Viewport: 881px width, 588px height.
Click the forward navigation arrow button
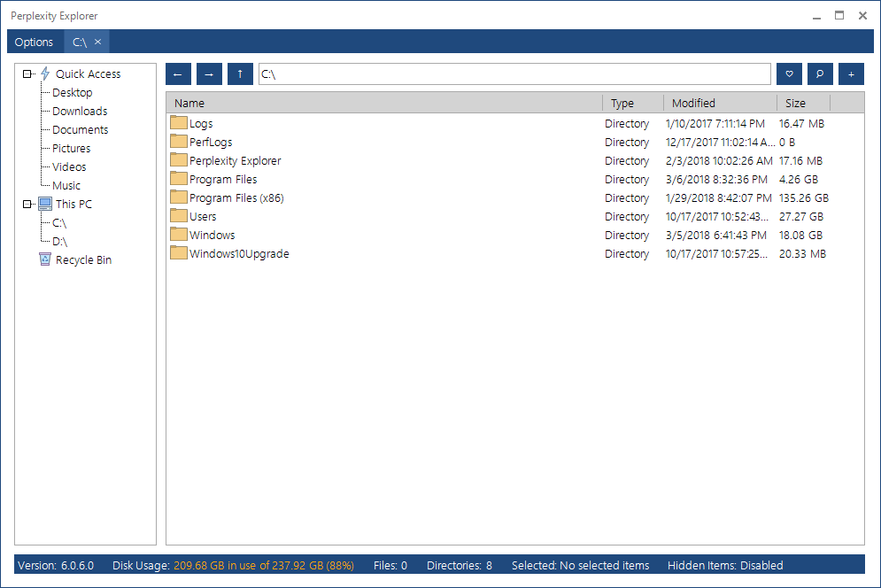[x=209, y=74]
